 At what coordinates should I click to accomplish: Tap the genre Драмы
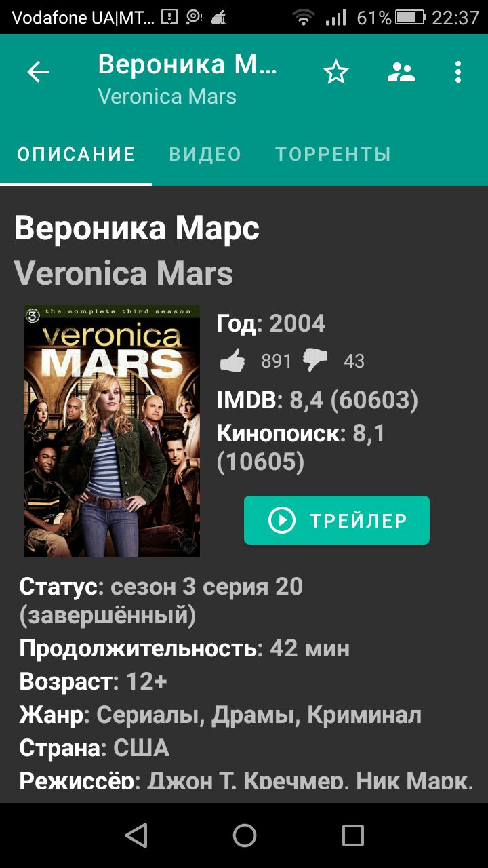coord(256,715)
